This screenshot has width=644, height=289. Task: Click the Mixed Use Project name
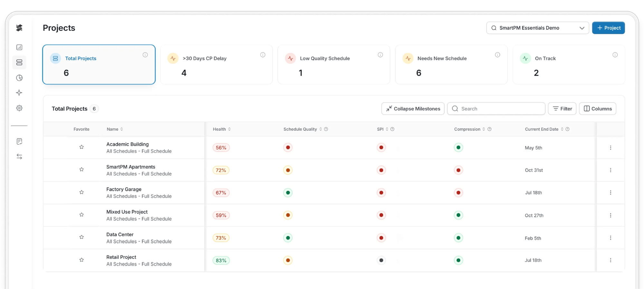127,212
